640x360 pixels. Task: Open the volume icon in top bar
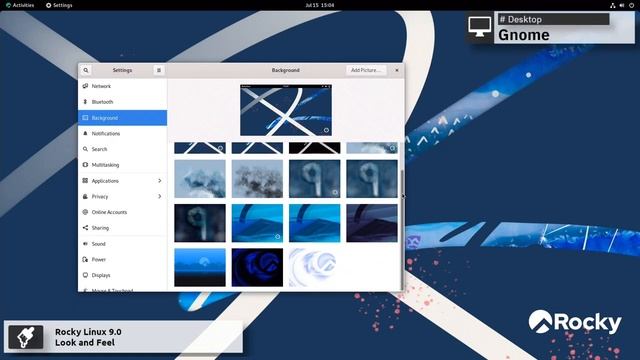622,5
